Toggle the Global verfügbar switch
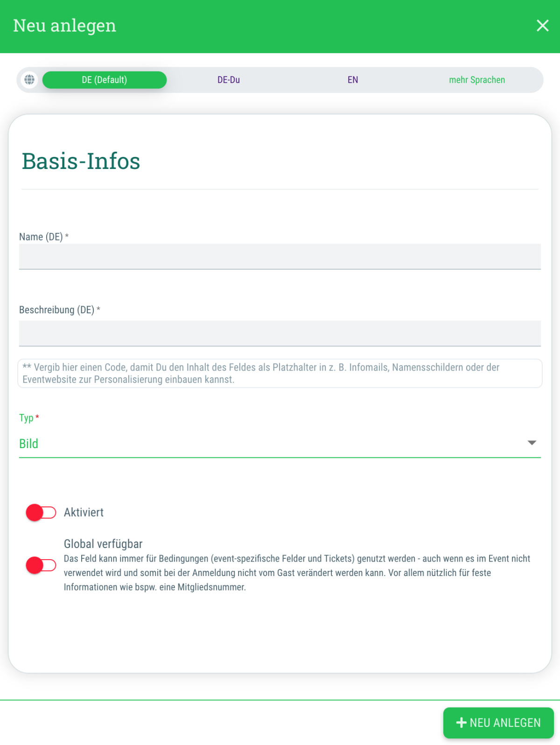 [x=41, y=565]
